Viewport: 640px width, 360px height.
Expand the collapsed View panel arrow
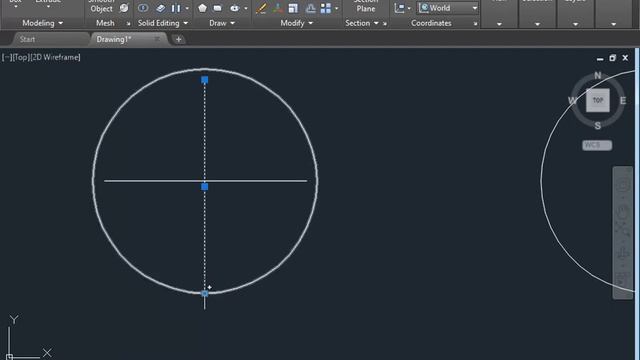point(499,24)
